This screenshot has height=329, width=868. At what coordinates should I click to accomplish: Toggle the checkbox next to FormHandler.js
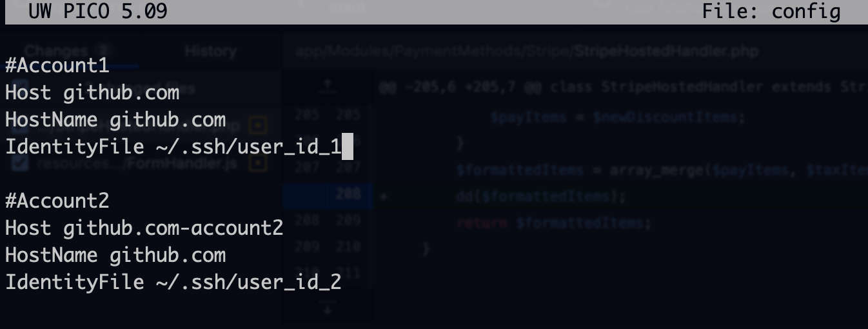(x=21, y=164)
